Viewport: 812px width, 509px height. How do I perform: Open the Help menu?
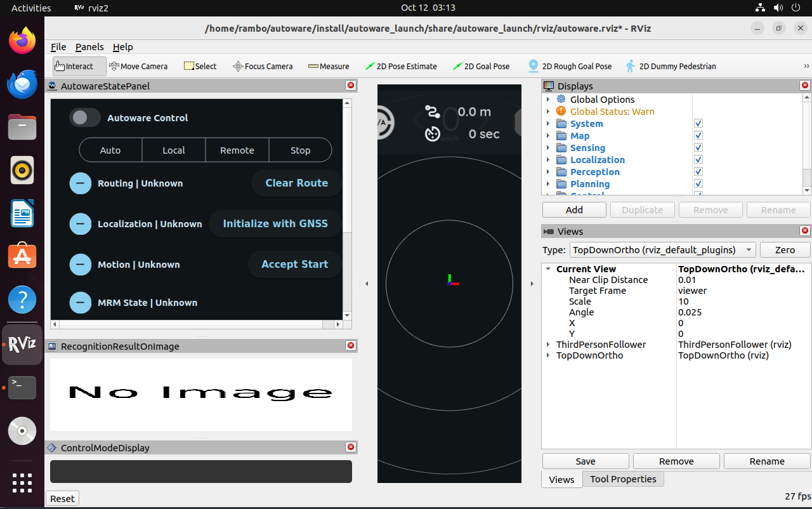tap(123, 47)
